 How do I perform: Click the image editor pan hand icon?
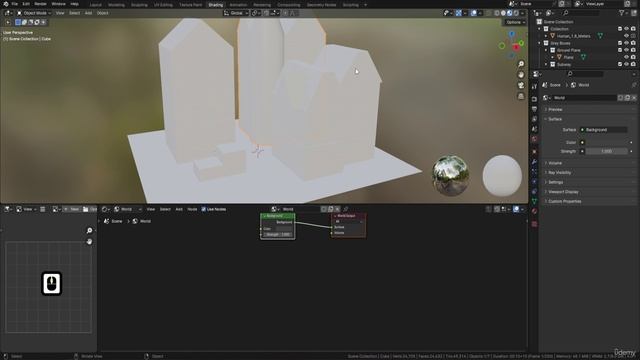pos(89,242)
